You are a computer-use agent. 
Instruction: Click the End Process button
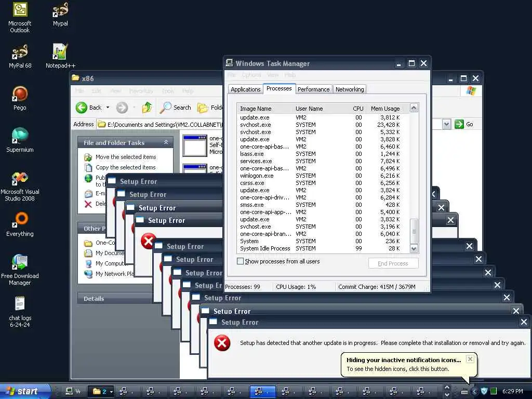coord(393,263)
